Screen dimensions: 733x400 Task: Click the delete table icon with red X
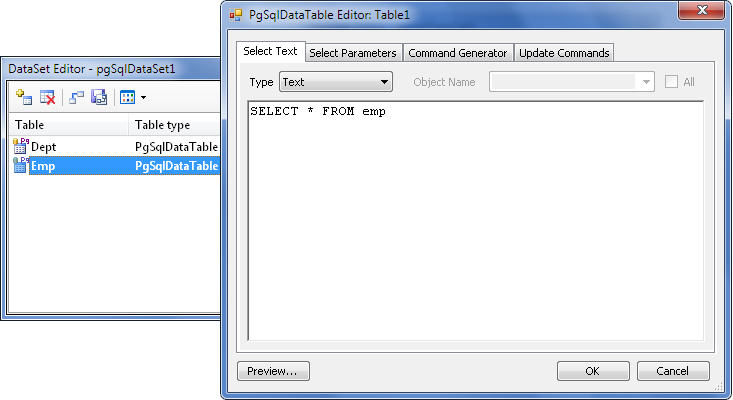pyautogui.click(x=47, y=97)
